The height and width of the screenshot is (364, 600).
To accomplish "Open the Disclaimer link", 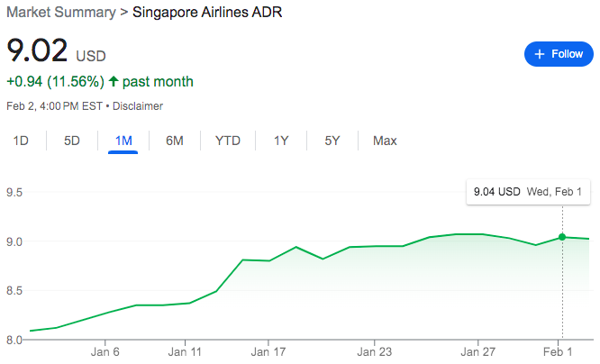I will (x=138, y=106).
